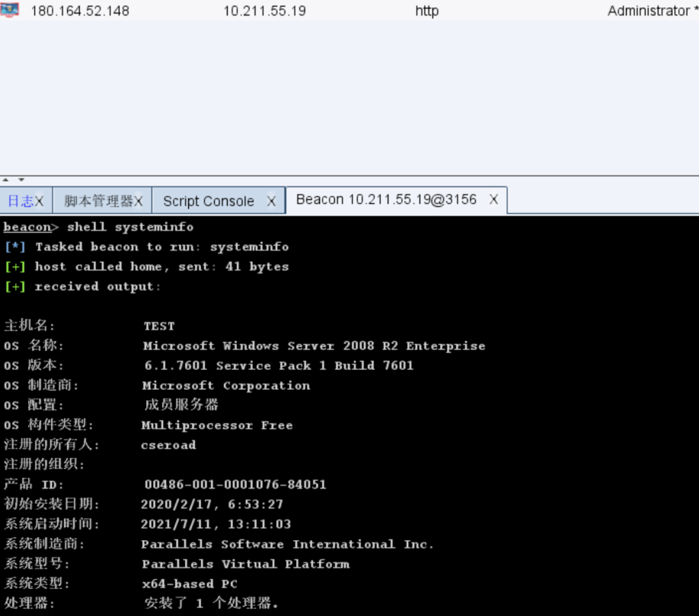
Task: Click the 系统制造商 label
Action: point(44,543)
